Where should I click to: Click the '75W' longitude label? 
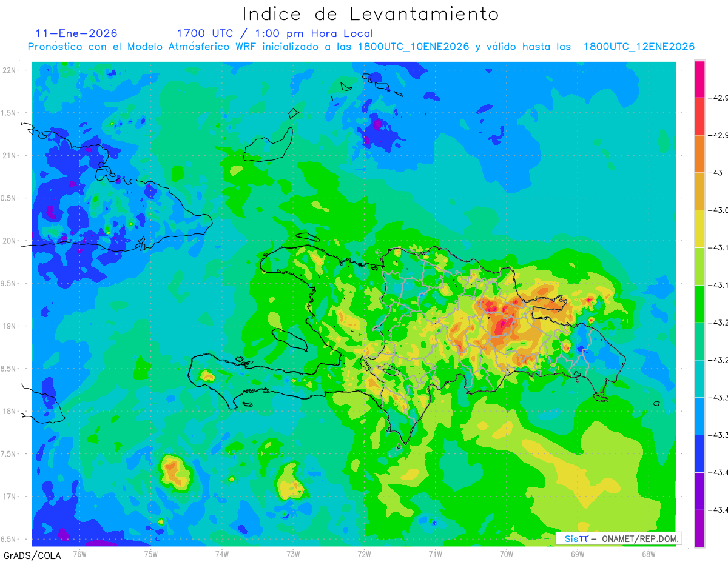pyautogui.click(x=150, y=554)
